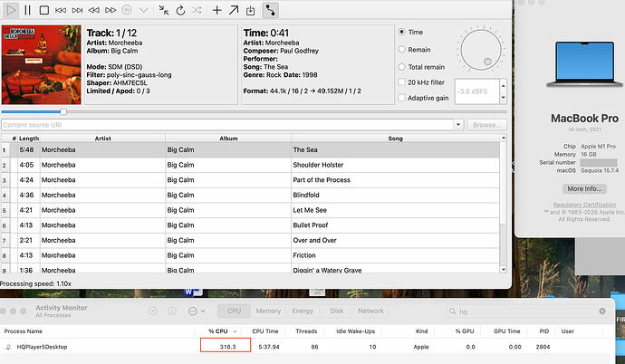The image size is (625, 364).
Task: Toggle repeat with the circular arrow icon
Action: (180, 10)
